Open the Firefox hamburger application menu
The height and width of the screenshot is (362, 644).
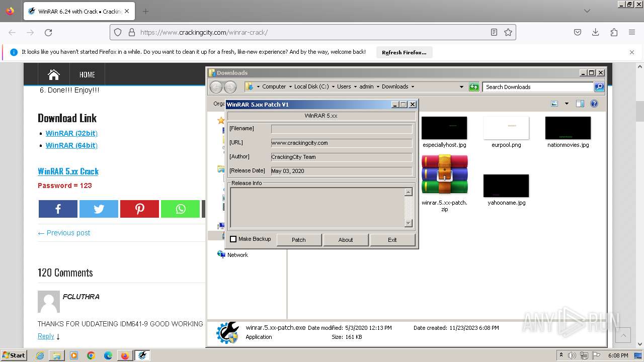coord(632,32)
